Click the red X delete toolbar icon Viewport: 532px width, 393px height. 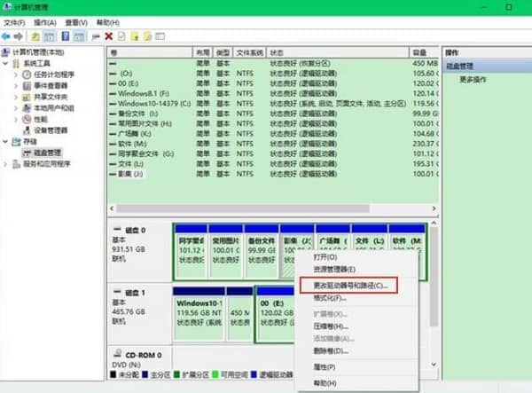pos(108,36)
